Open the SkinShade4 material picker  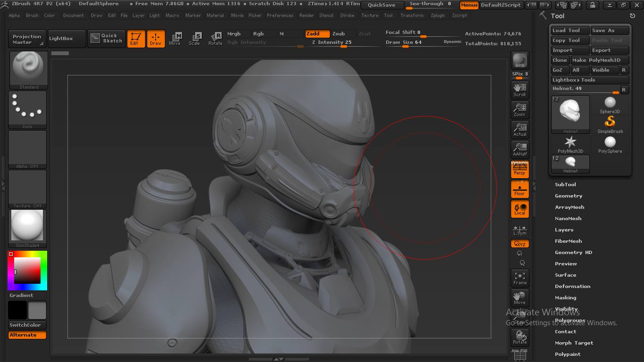28,229
